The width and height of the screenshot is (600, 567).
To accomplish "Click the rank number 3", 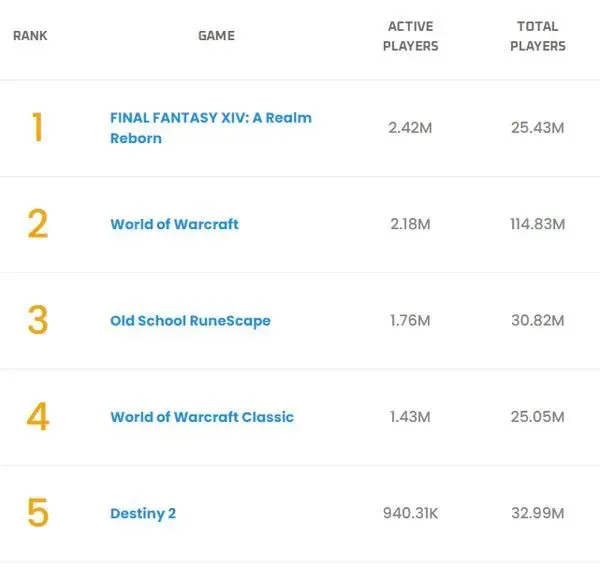I will [37, 321].
